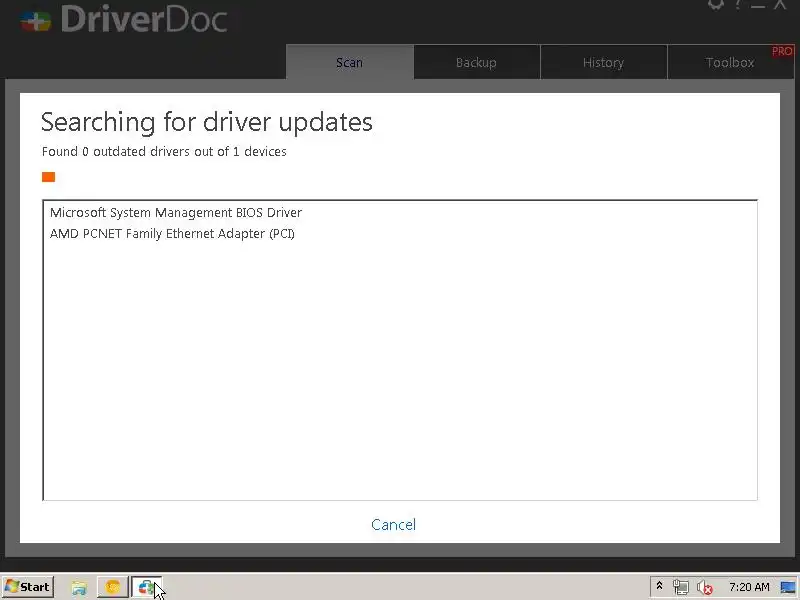The height and width of the screenshot is (600, 800).
Task: Click the Show Desktop button
Action: click(788, 587)
